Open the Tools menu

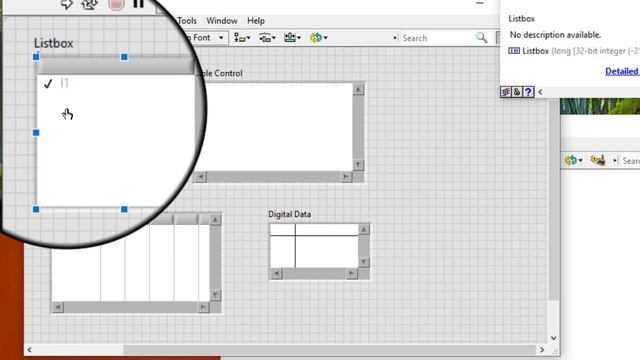[x=187, y=20]
